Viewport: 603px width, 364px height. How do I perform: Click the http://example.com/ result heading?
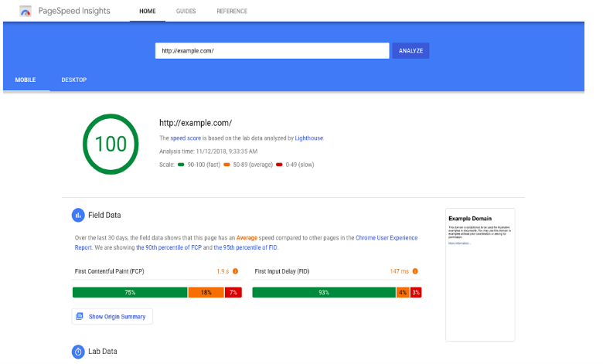point(196,123)
